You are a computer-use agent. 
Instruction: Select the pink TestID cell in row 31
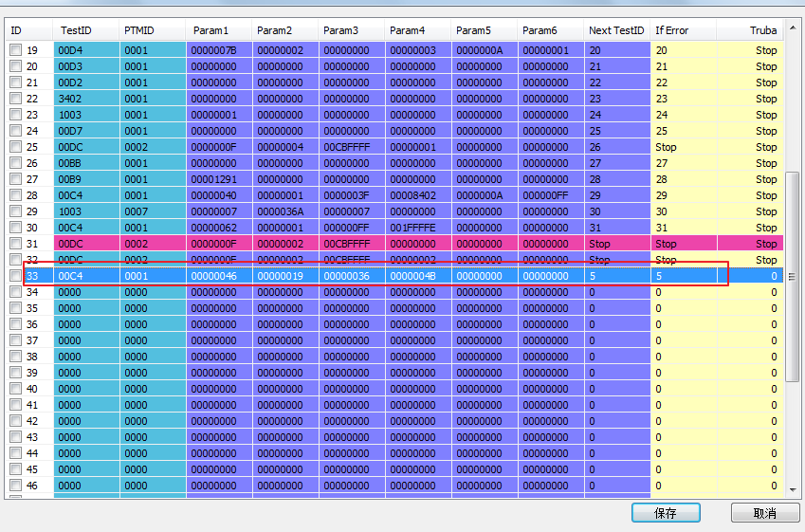[87, 244]
